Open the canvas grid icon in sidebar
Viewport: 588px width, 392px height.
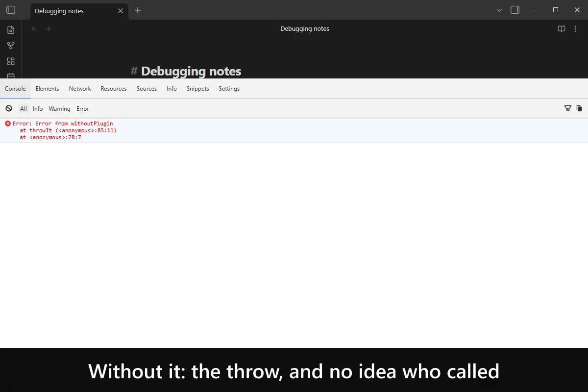coord(11,61)
